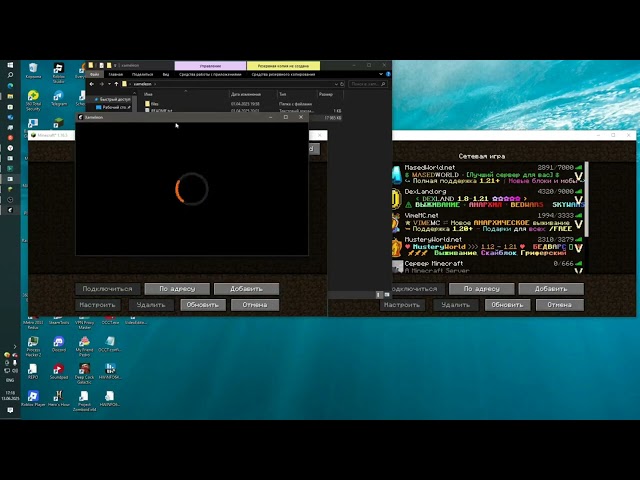Open the Discord desktop shortcut
The width and height of the screenshot is (640, 480).
[59, 343]
